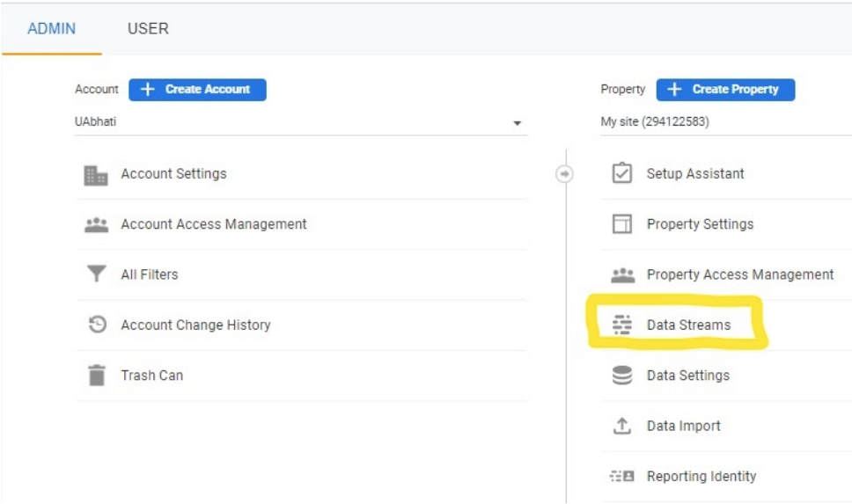Click the Create Account button
Image resolution: width=852 pixels, height=504 pixels.
point(197,90)
